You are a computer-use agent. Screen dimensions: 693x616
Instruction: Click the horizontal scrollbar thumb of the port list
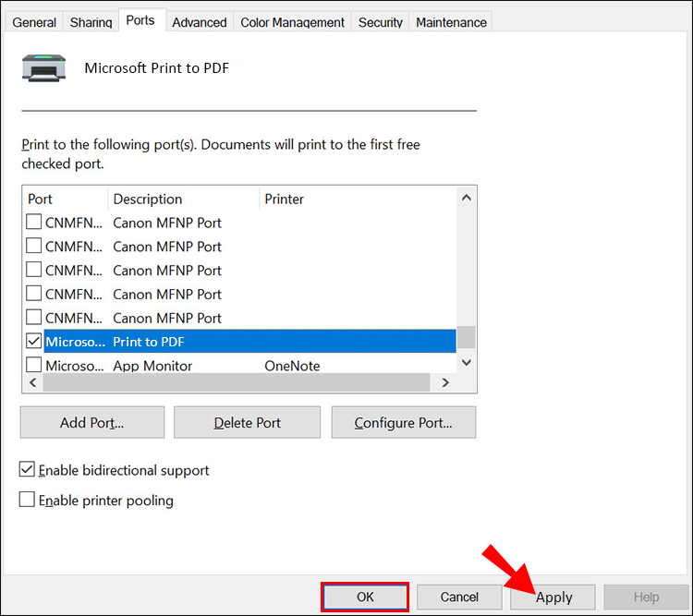[237, 382]
